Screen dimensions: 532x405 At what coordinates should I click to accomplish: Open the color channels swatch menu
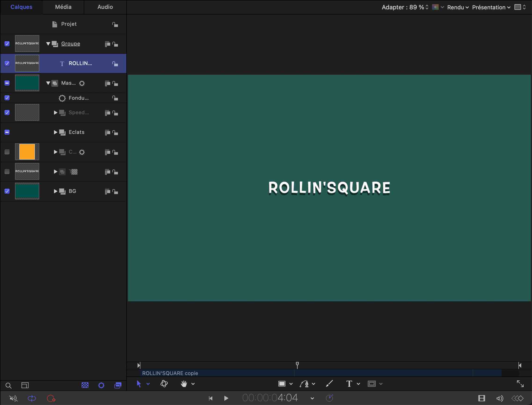tap(438, 7)
